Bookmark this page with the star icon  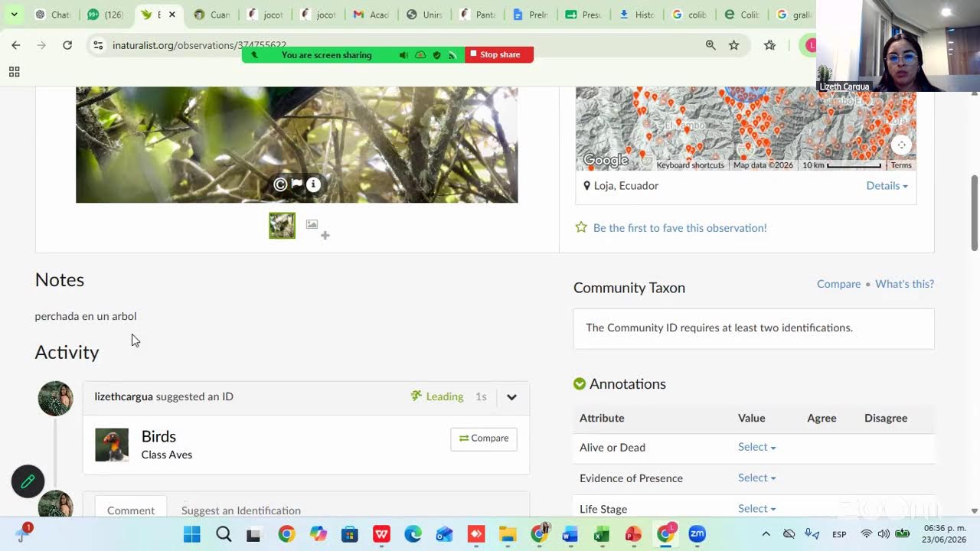pos(734,45)
